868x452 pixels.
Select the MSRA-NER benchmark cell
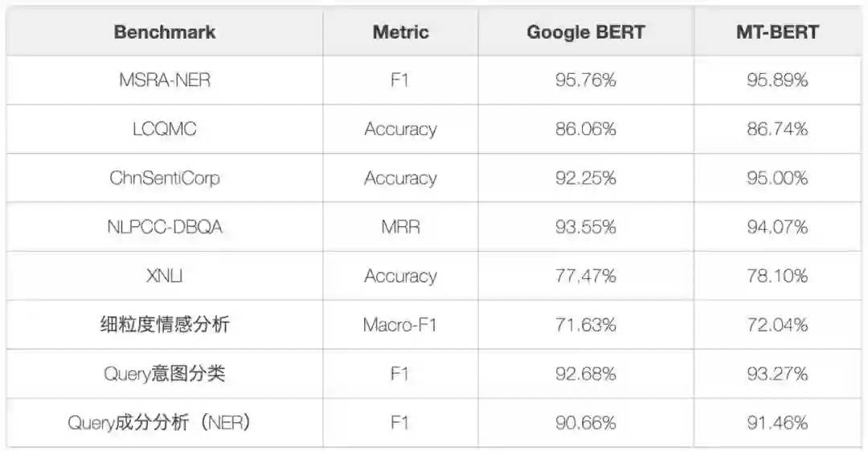[x=165, y=80]
